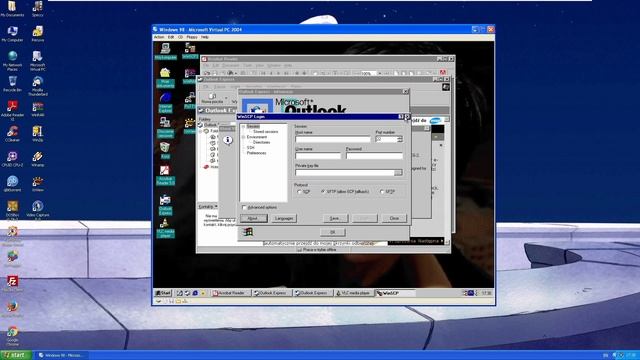The height and width of the screenshot is (360, 640).
Task: Select SSH in the WinSCP tree
Action: pyautogui.click(x=251, y=148)
